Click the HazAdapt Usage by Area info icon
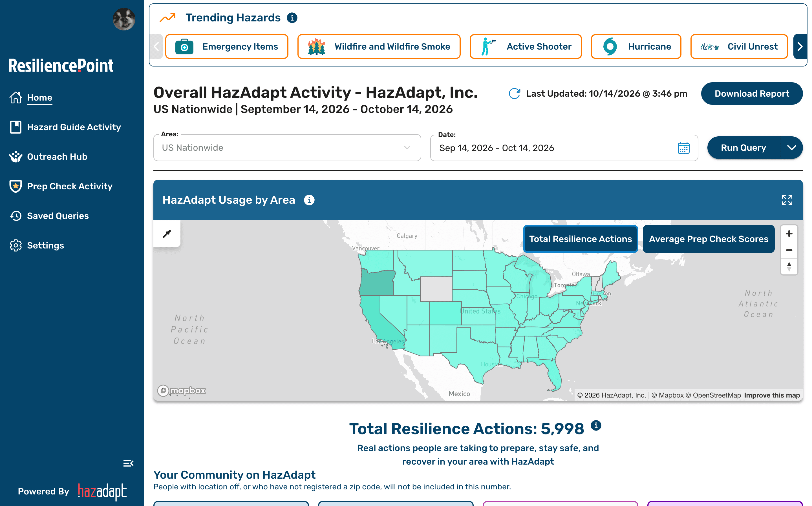Image resolution: width=812 pixels, height=506 pixels. tap(309, 200)
